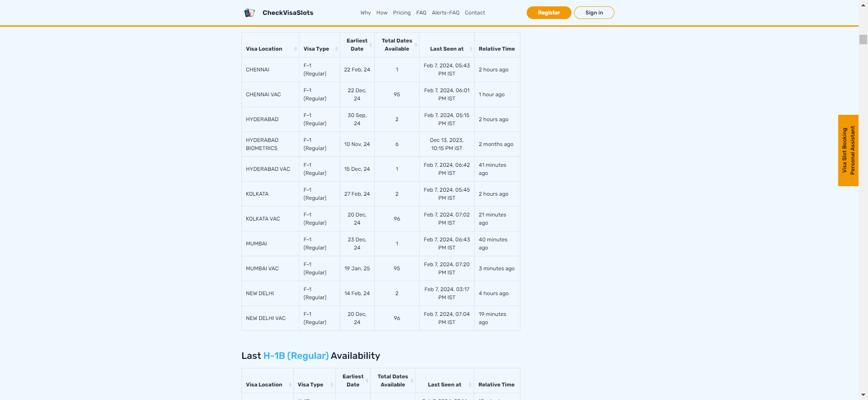Sort F-1 table by Visa Type
Viewport: 868px width, 400px height.
[319, 45]
